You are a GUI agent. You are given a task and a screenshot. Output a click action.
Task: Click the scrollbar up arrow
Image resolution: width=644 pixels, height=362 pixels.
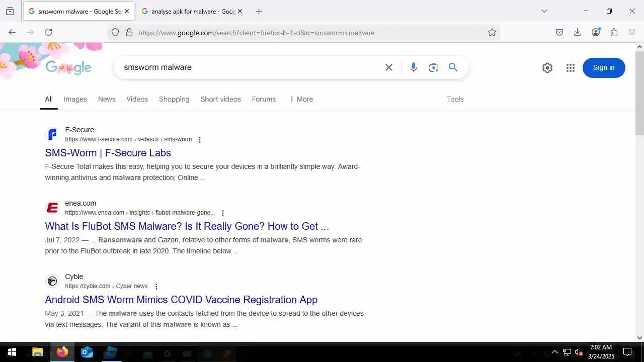[x=639, y=47]
